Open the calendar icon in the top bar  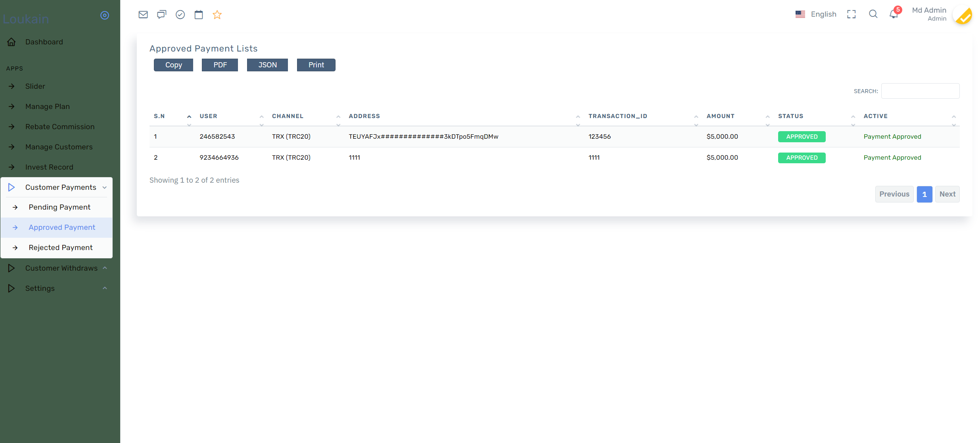coord(199,15)
